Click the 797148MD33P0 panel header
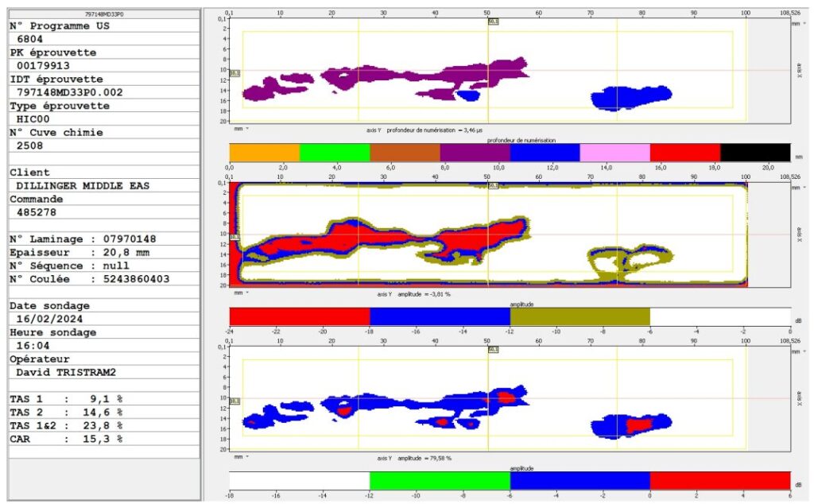This screenshot has height=504, width=814. 103,14
